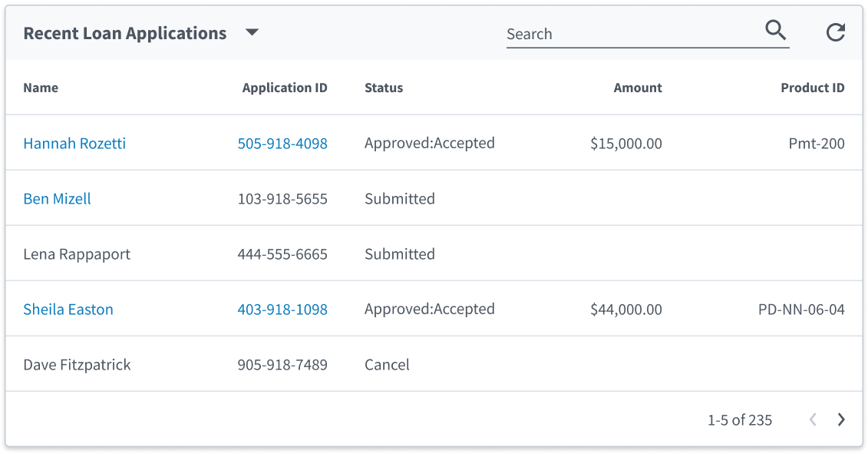Click the 1-5 of 235 pagination text

click(740, 420)
